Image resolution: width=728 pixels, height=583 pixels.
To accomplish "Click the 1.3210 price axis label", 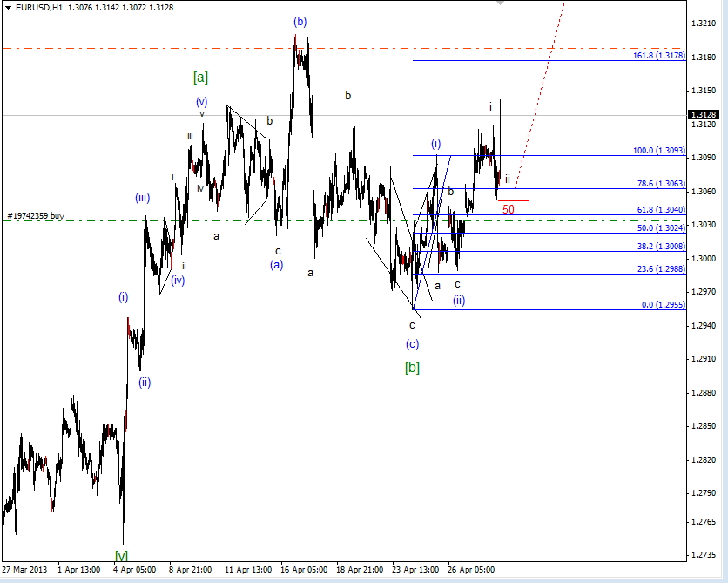I will 704,24.
